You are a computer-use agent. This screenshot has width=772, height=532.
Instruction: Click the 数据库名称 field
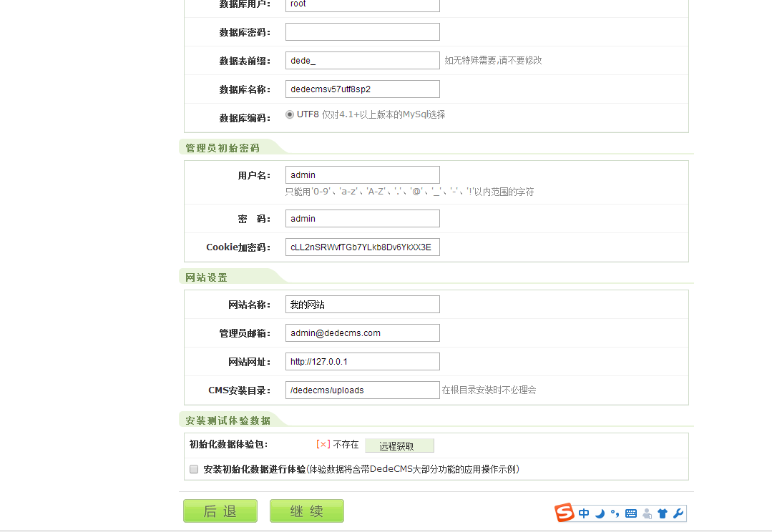click(362, 89)
